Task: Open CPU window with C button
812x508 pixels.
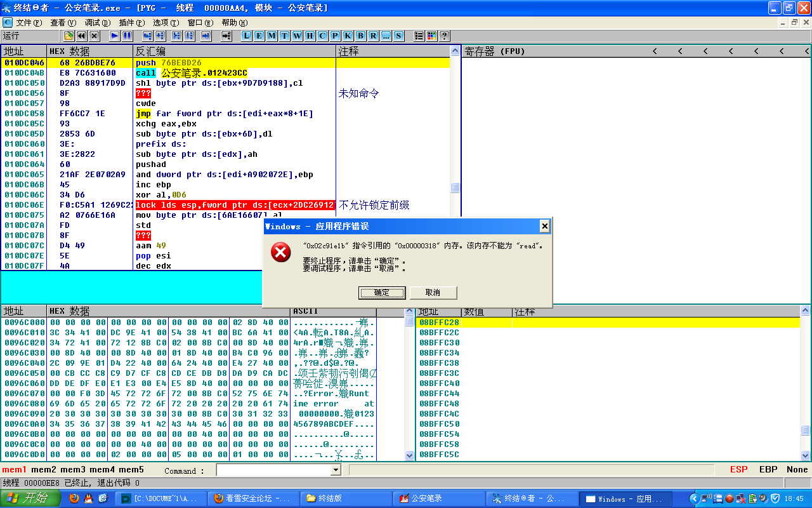Action: point(323,36)
